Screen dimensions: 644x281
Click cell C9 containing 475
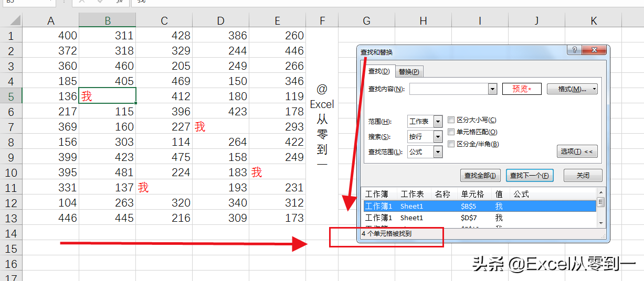(164, 157)
